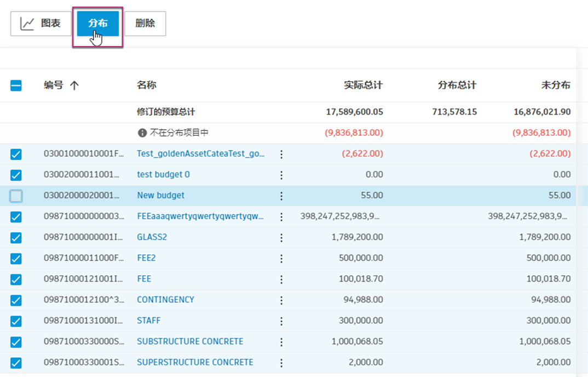
Task: Open more options menu for New budget
Action: [x=281, y=196]
